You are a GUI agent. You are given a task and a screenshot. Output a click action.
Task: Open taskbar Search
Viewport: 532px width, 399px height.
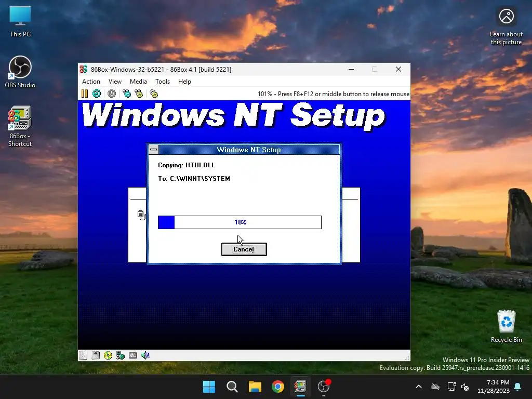[232, 387]
